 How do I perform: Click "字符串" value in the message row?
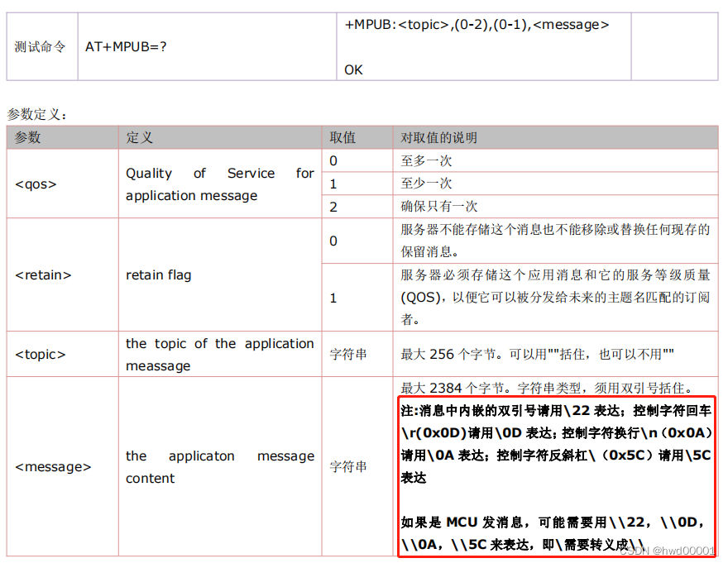click(x=348, y=466)
